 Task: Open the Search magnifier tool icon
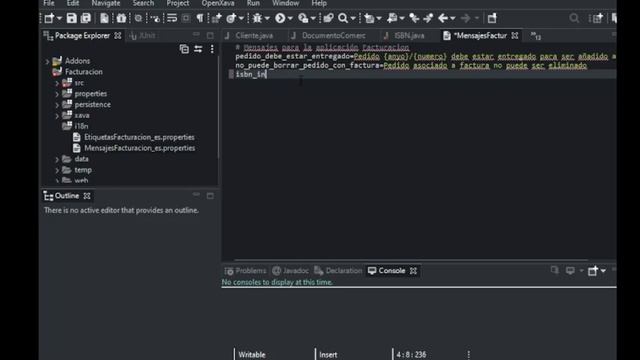pyautogui.click(x=343, y=18)
